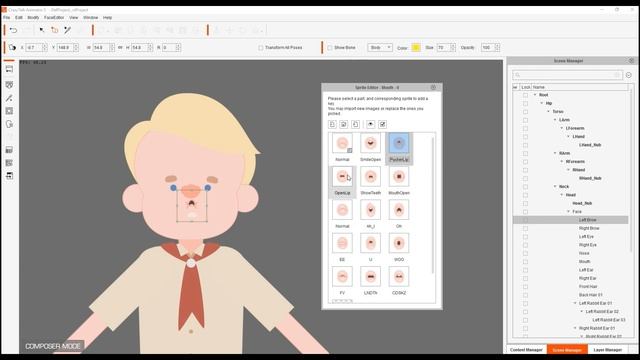Collapse the Root tree node
The image size is (640, 360).
coord(535,95)
